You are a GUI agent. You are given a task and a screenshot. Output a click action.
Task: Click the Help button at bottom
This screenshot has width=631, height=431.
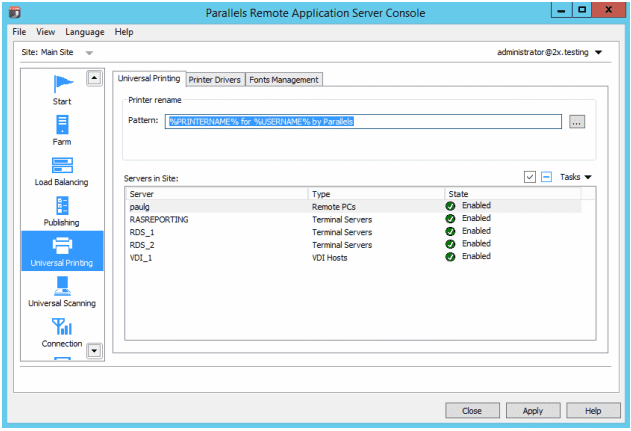click(593, 410)
